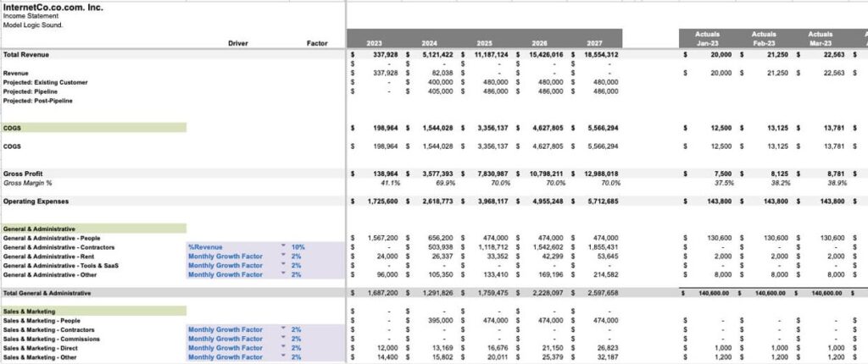The height and width of the screenshot is (364, 868).
Task: Open driver dropdown for General & Administrative - Other
Action: 282,275
